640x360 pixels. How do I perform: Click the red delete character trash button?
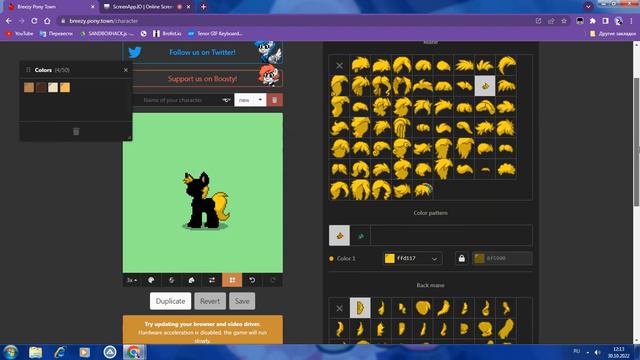pyautogui.click(x=275, y=100)
